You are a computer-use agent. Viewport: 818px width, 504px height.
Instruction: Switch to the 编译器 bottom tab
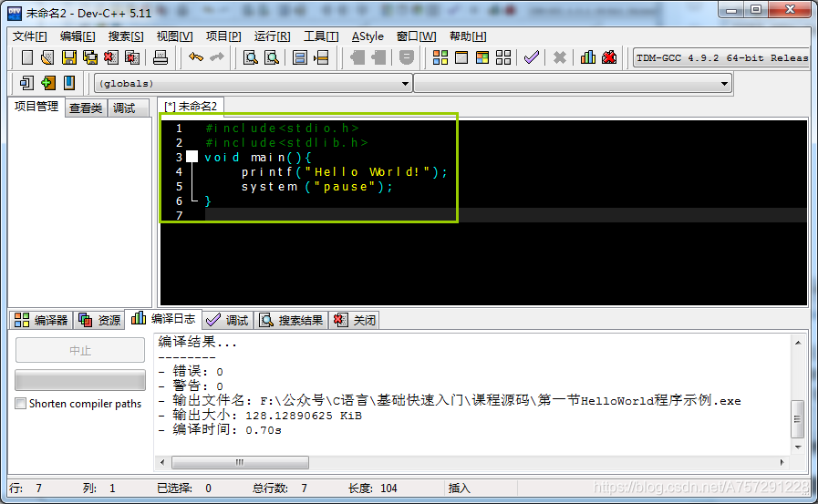(41, 320)
